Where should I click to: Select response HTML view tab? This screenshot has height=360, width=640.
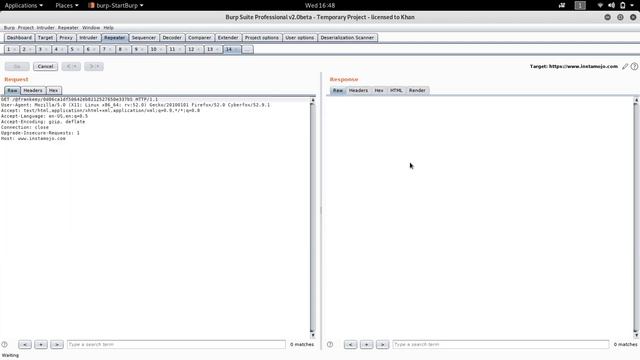pyautogui.click(x=396, y=91)
